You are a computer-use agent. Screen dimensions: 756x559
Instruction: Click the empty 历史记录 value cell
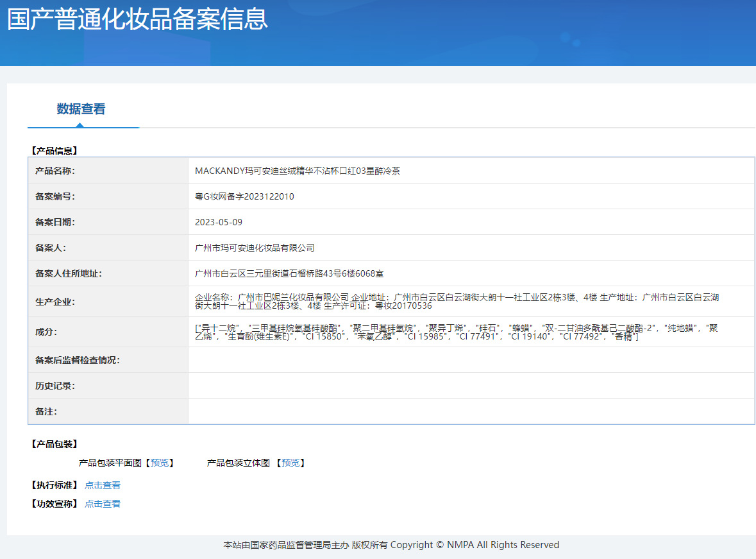click(471, 386)
